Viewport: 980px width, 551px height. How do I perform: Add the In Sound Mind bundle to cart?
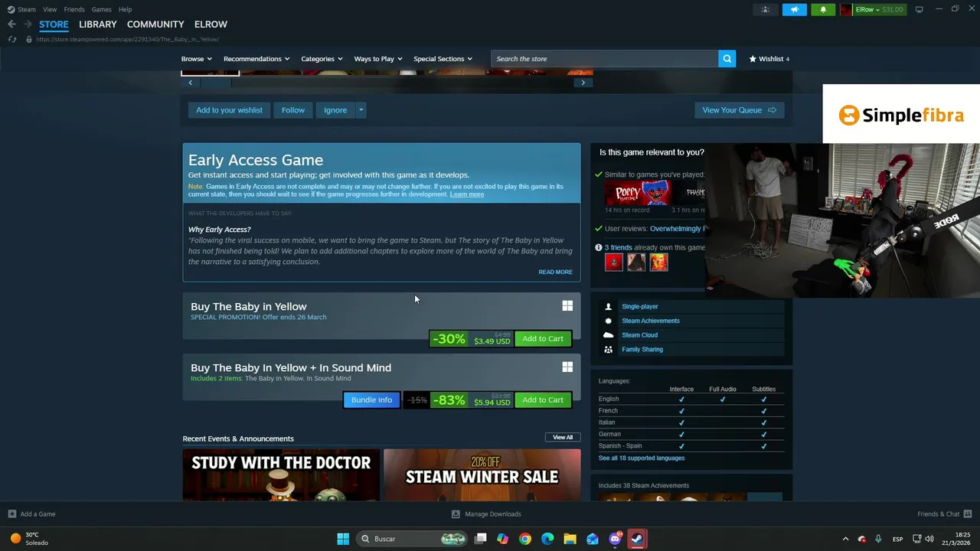[x=543, y=400]
